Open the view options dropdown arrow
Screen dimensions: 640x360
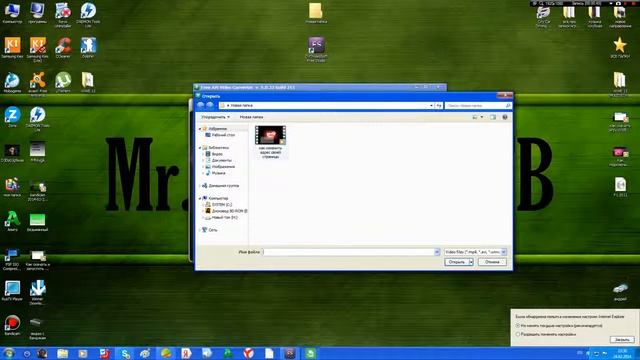point(482,117)
